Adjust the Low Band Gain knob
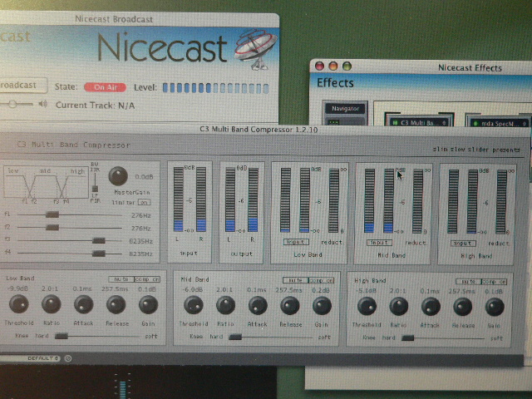The height and width of the screenshot is (399, 532). (x=148, y=305)
